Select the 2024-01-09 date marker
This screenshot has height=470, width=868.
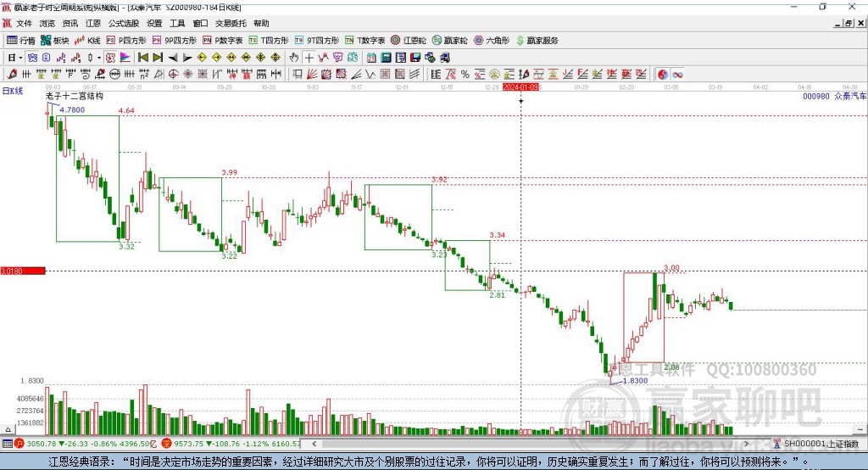(x=520, y=87)
